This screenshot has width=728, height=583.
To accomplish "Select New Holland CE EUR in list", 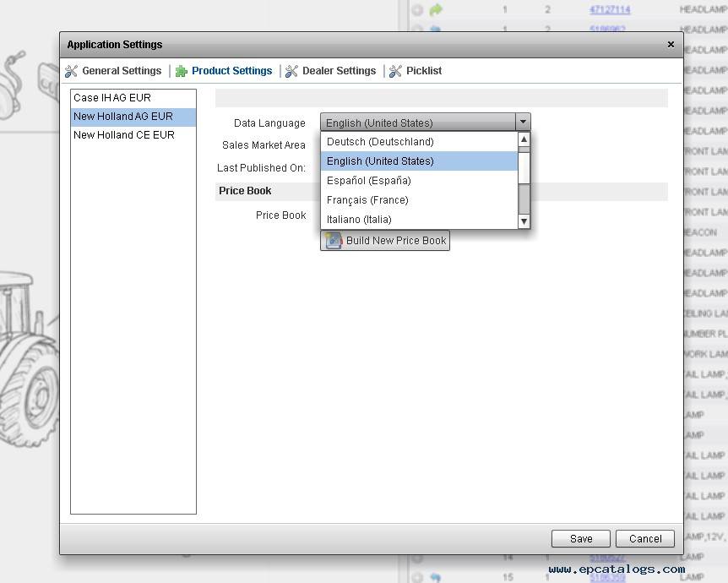I will click(x=124, y=135).
